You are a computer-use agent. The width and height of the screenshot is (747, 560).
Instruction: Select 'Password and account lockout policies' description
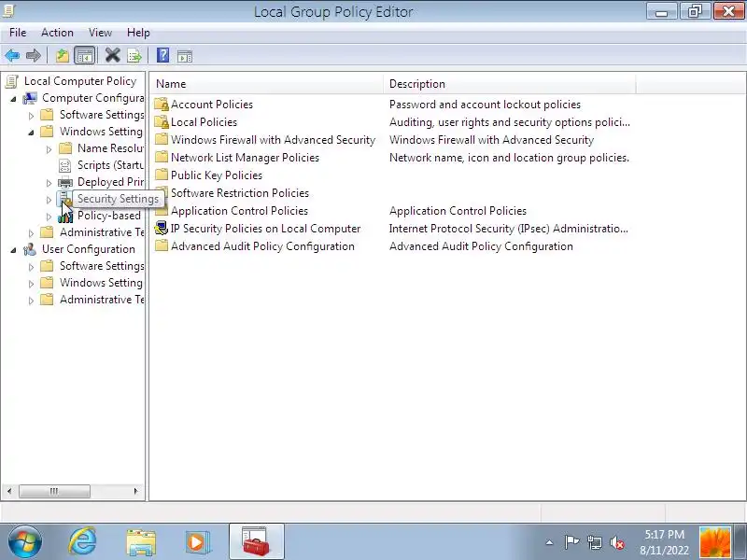(x=485, y=105)
